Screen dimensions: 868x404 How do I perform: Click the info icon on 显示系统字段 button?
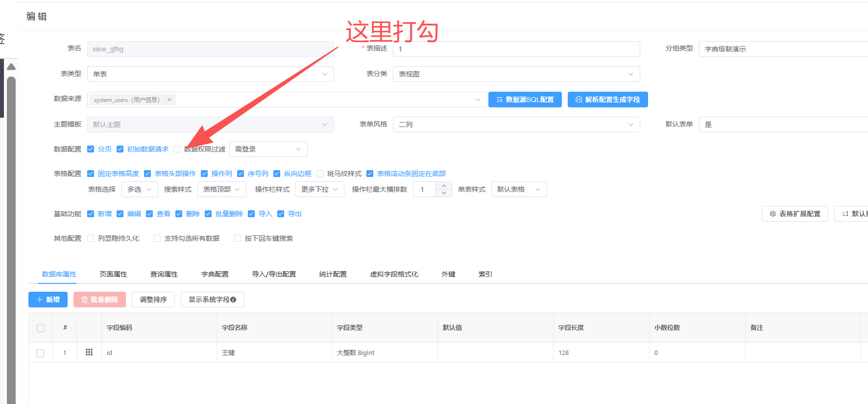233,300
